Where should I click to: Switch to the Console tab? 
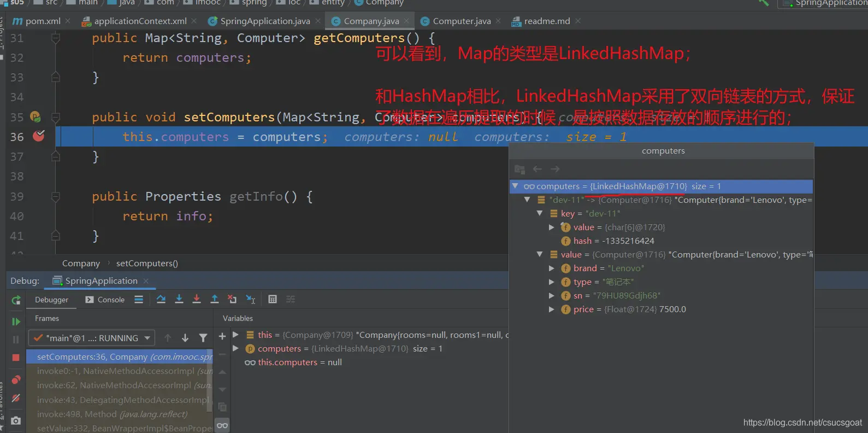105,300
